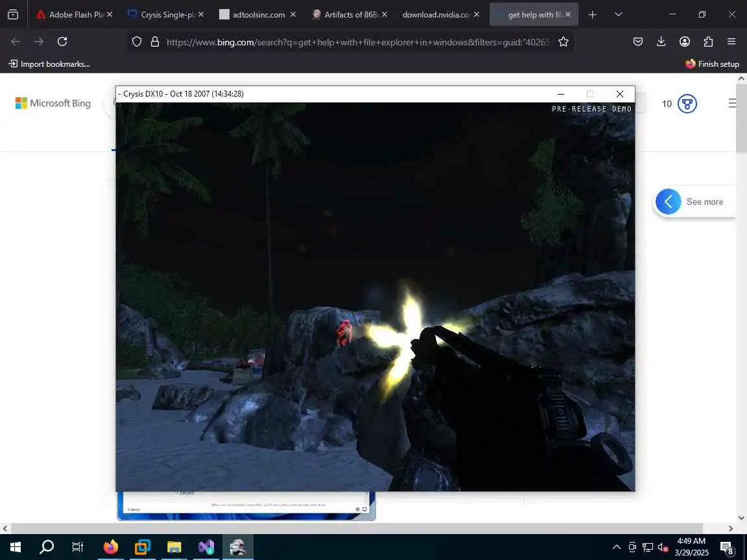Close the adtoolsinc.com tab
The image size is (747, 560).
point(293,15)
